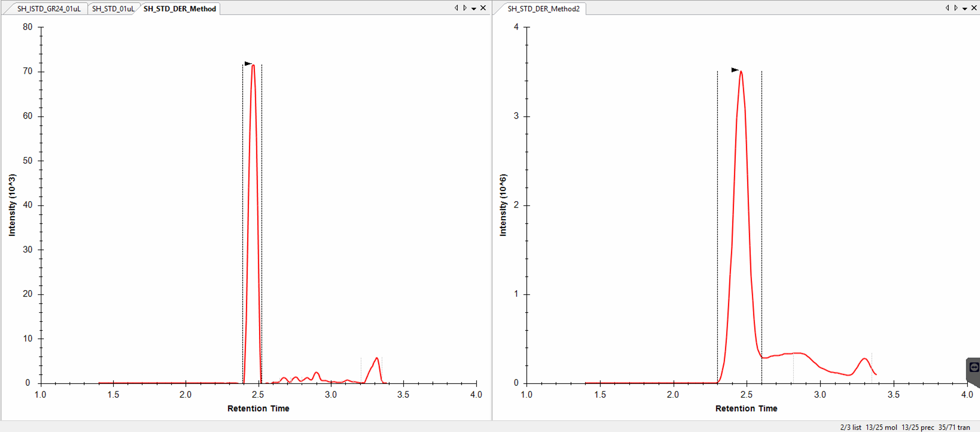This screenshot has height=432, width=980.
Task: Switch to the SH_STD_01uL tab
Action: [x=113, y=9]
